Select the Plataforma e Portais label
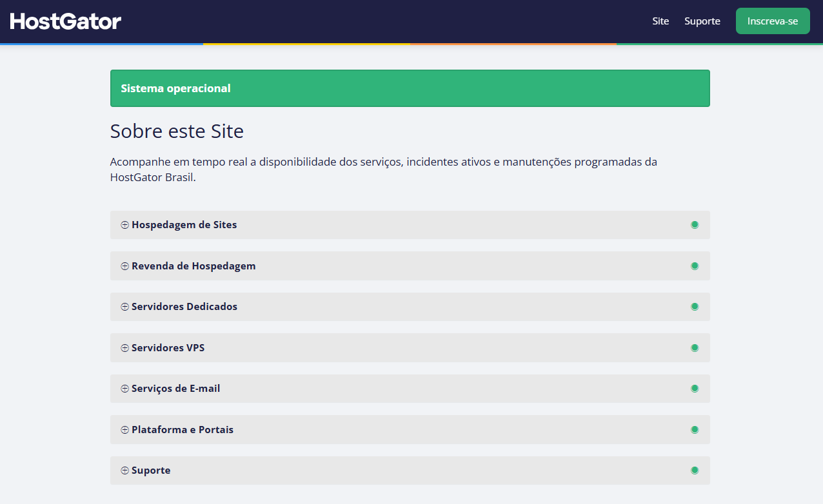 pyautogui.click(x=183, y=430)
